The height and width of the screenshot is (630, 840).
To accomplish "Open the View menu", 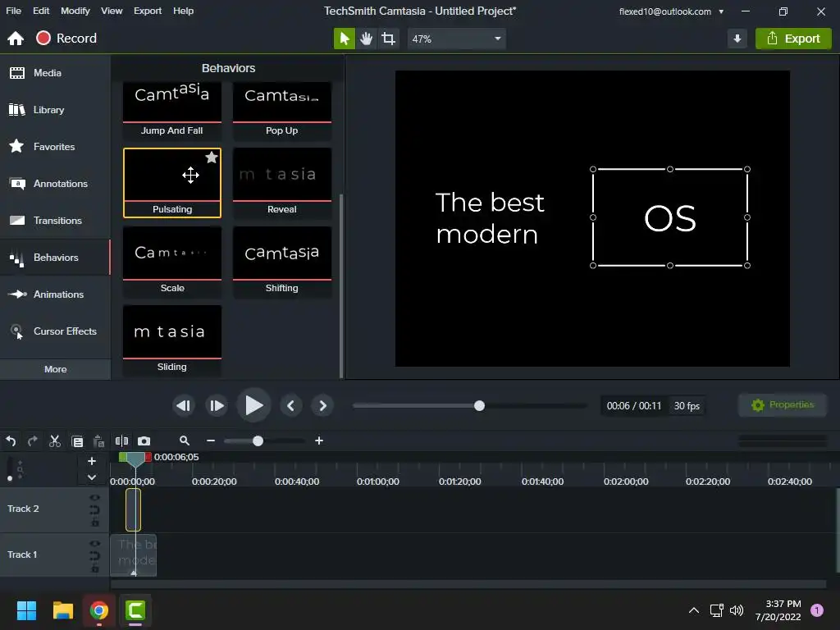I will click(x=112, y=11).
